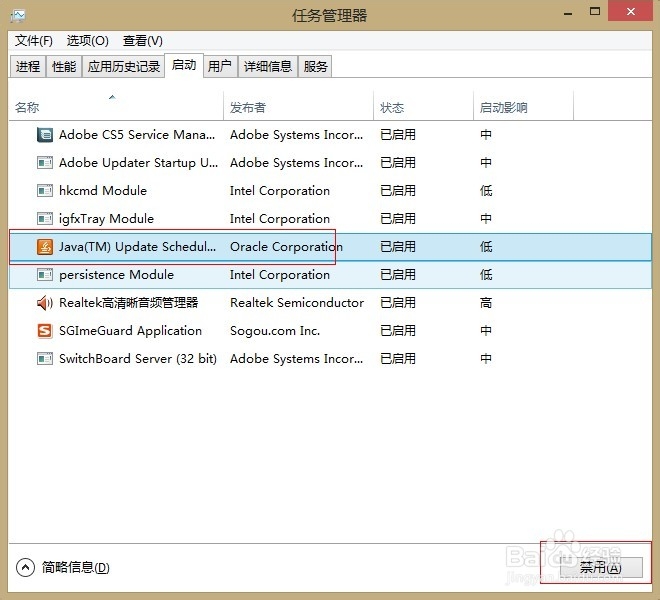Select the 启动 tab
Image resolution: width=660 pixels, height=600 pixels.
pos(184,65)
